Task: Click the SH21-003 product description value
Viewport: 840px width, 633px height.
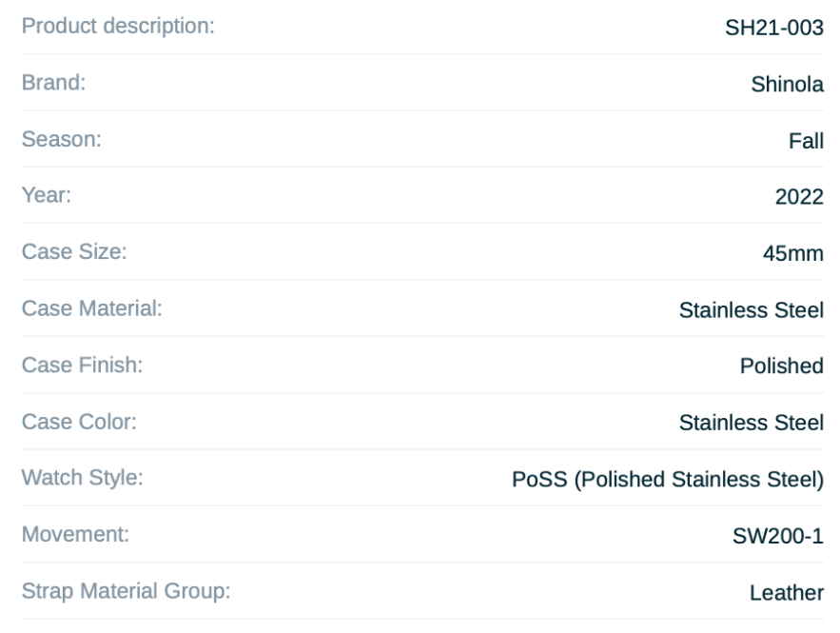Action: [x=774, y=28]
